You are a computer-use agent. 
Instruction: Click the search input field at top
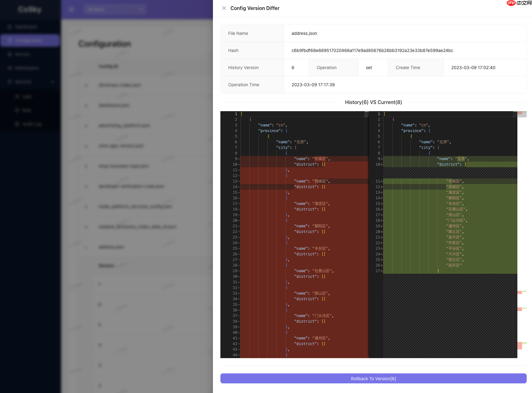[115, 9]
